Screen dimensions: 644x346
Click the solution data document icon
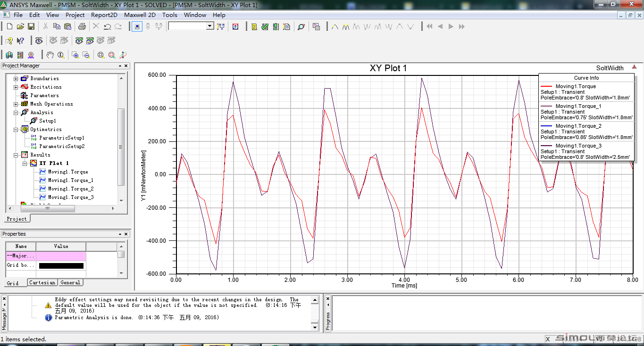(286, 26)
